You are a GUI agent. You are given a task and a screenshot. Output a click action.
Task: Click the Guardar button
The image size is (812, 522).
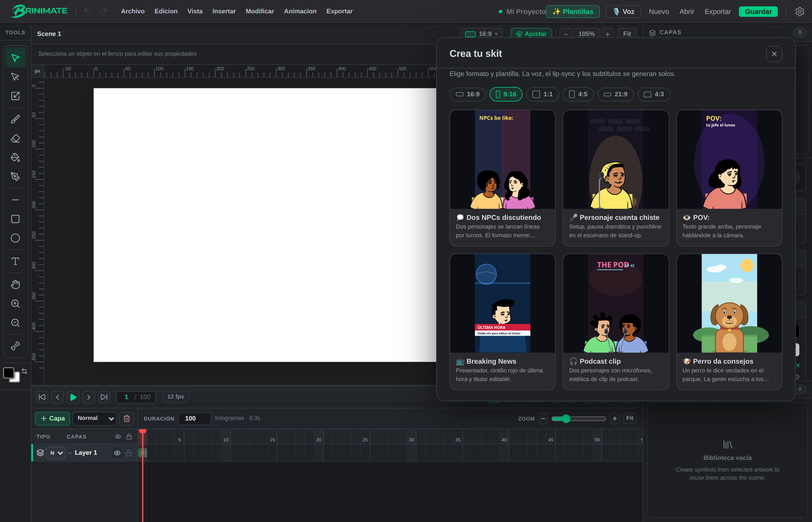758,12
